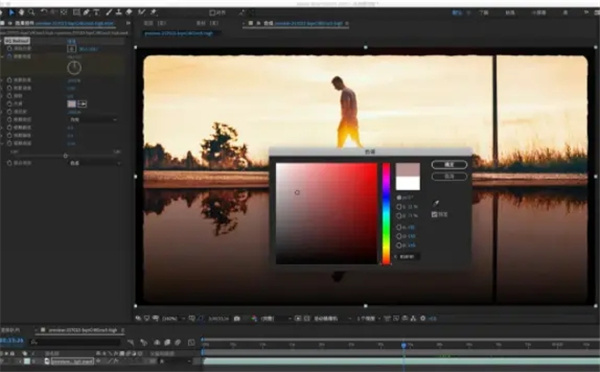Click the new color preview swatch
This screenshot has height=372, width=600.
(408, 170)
